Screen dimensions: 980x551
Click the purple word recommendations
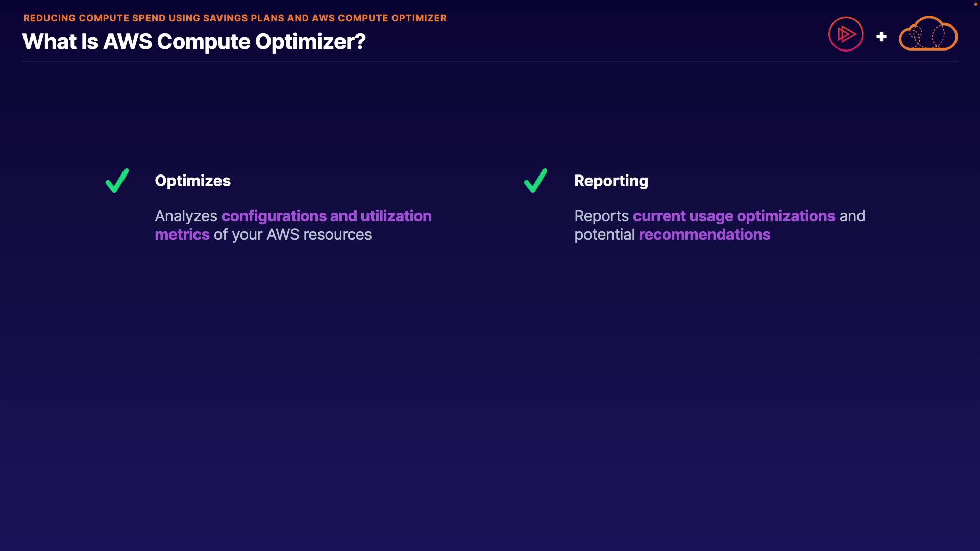coord(704,234)
